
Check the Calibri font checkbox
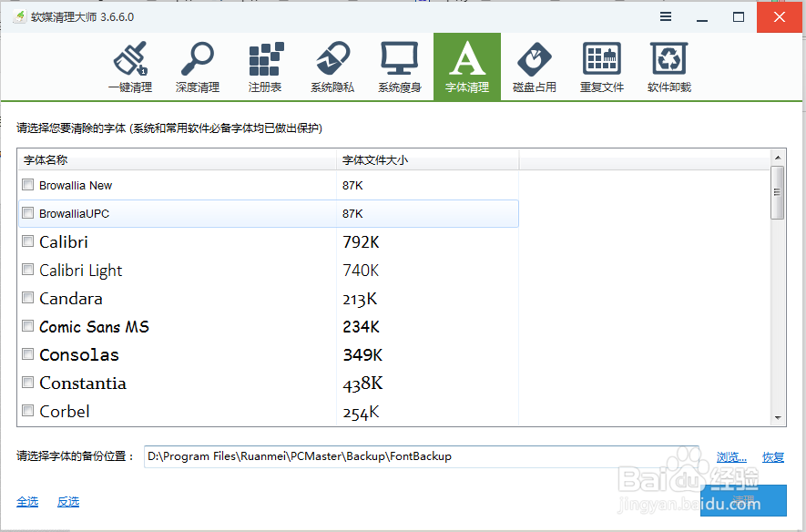(x=27, y=241)
